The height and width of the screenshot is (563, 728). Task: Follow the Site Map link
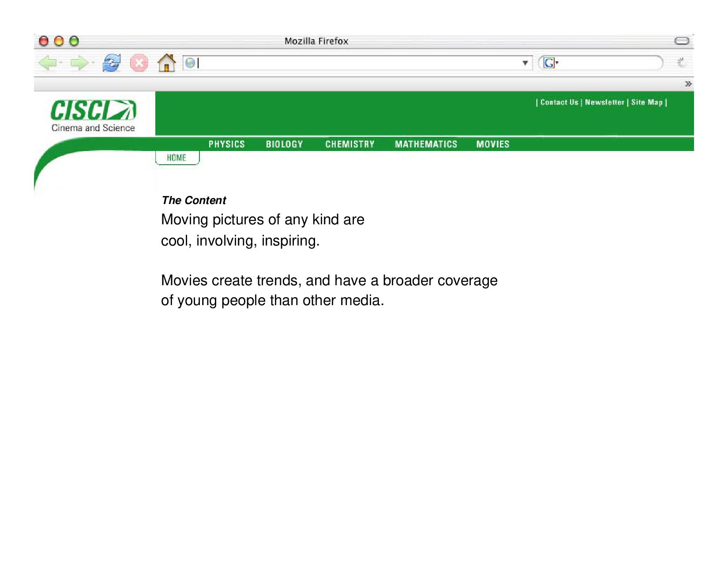click(x=647, y=102)
